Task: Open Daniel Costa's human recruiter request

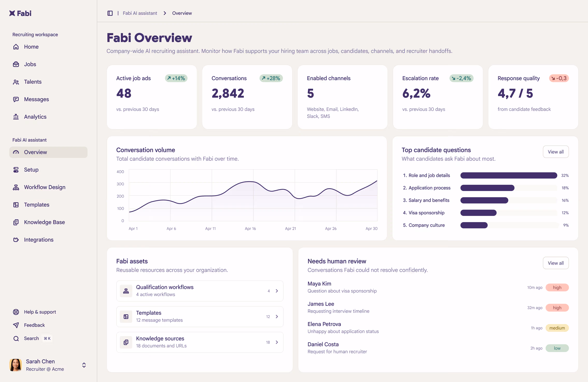Action: coord(438,348)
